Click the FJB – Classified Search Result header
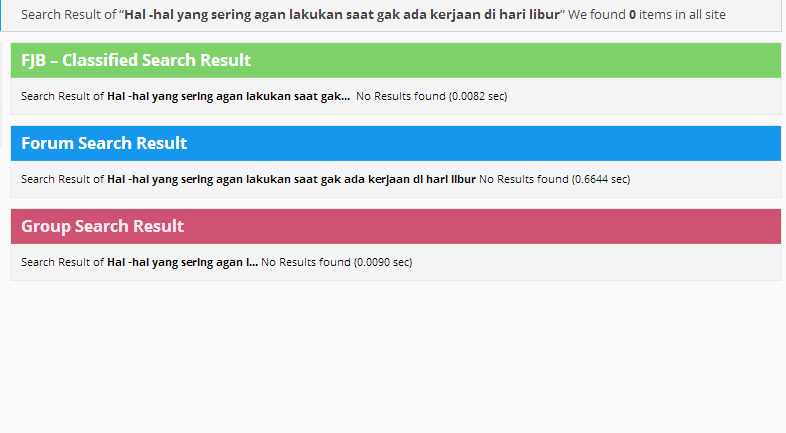This screenshot has height=433, width=786. [136, 60]
